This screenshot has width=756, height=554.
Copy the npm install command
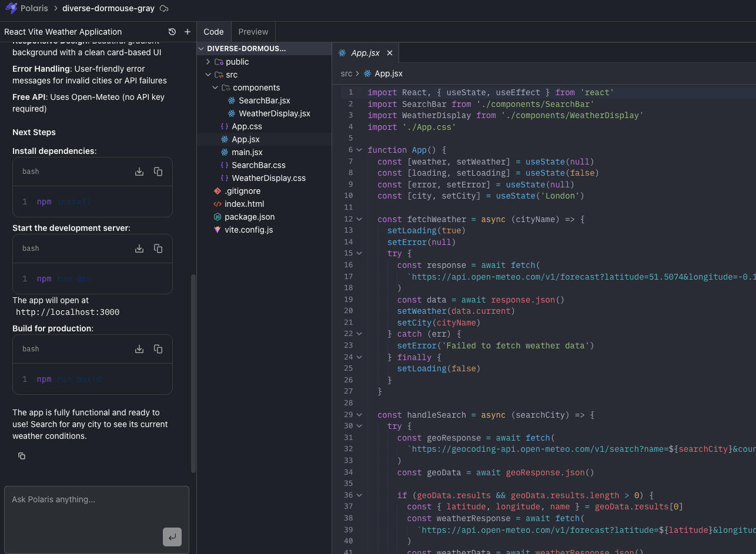click(x=158, y=172)
